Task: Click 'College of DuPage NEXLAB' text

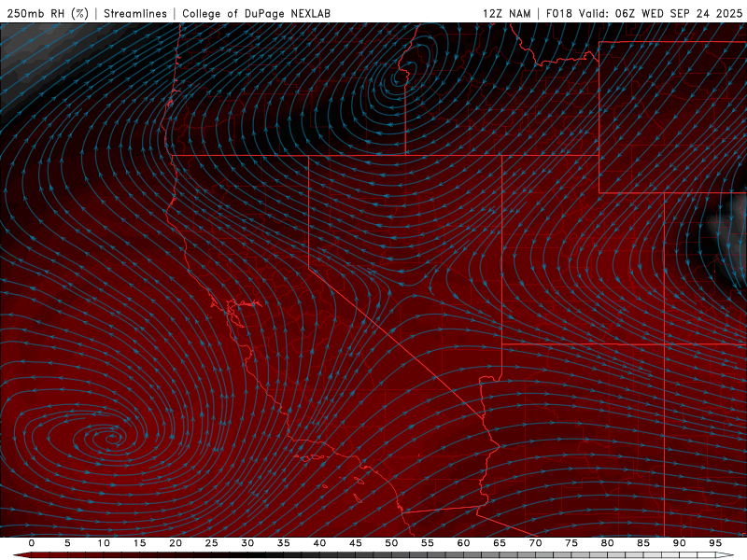Action: [x=256, y=13]
